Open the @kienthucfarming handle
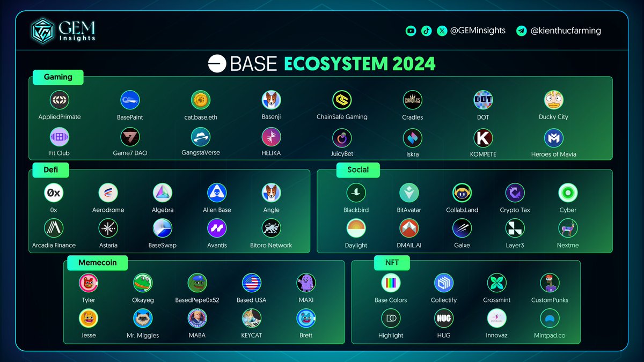 pos(566,31)
